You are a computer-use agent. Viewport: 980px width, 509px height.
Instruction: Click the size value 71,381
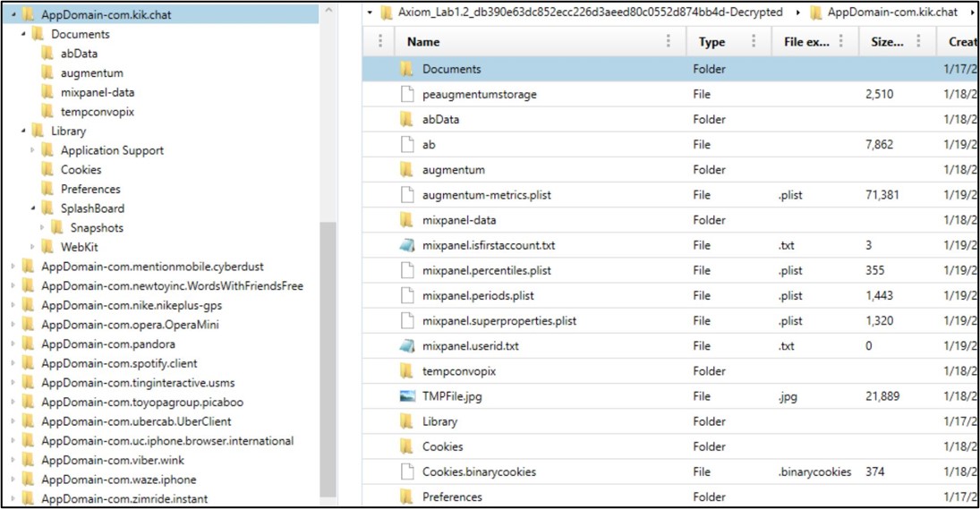[882, 195]
